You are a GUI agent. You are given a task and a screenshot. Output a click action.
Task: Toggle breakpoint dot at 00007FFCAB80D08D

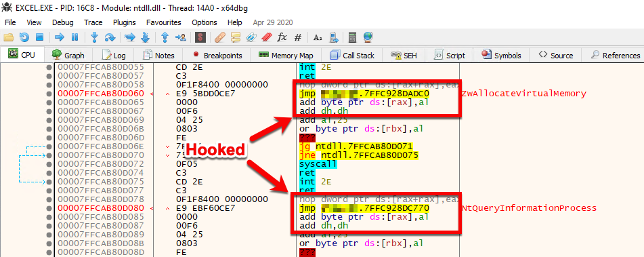[49, 252]
